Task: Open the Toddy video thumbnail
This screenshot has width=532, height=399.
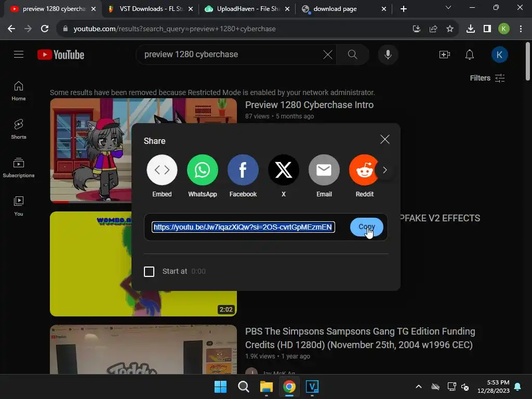Action: point(143,350)
